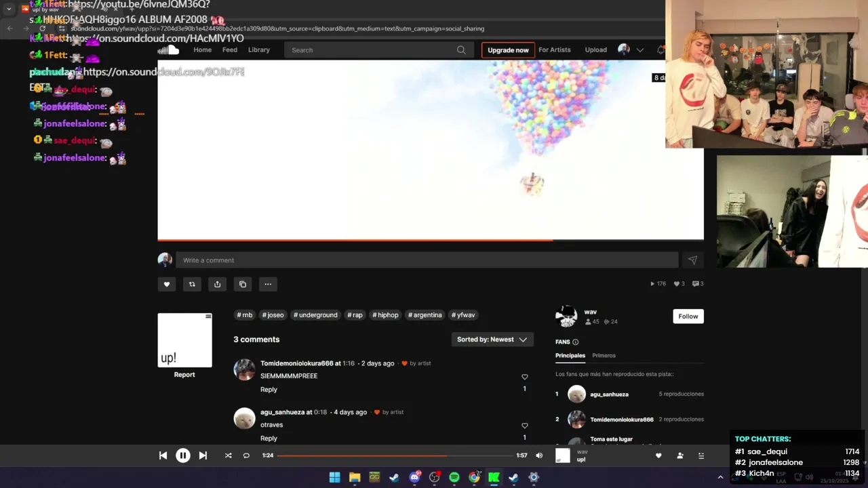Like agu_sanhueza's comment heart

[x=524, y=426]
